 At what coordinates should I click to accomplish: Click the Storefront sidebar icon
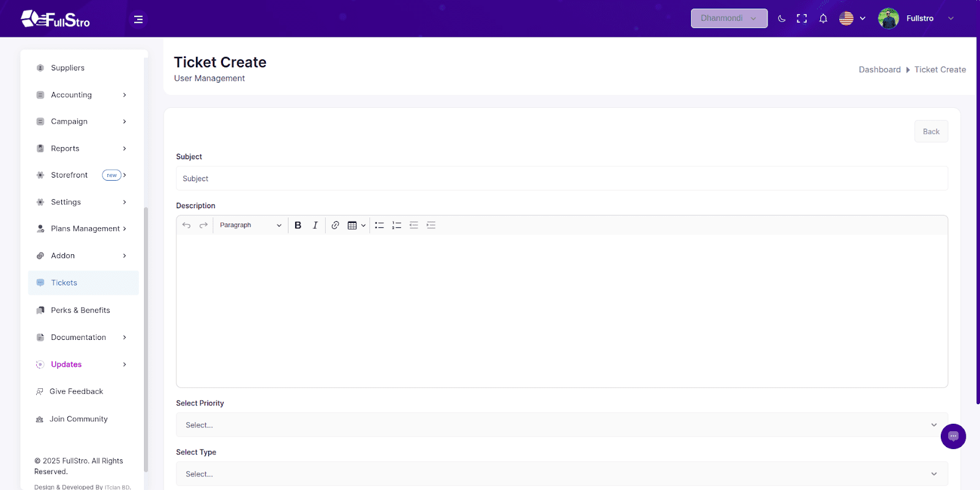coord(40,175)
